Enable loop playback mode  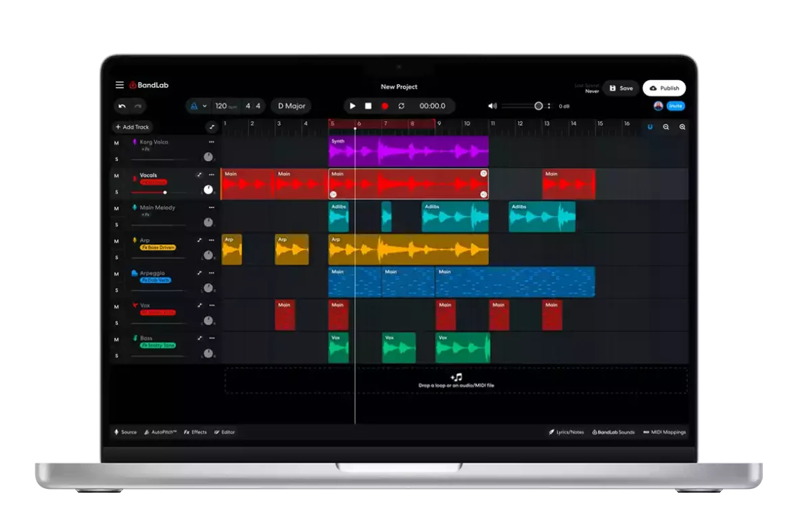coord(401,106)
